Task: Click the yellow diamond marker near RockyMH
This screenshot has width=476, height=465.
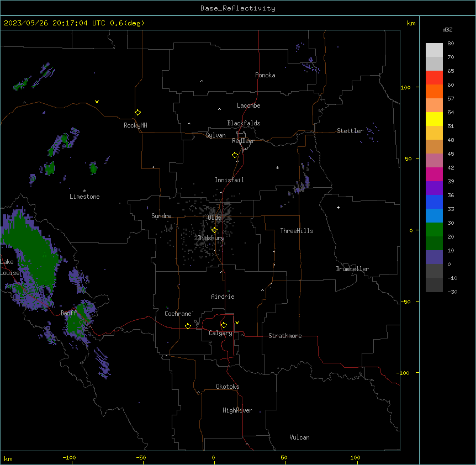Action: pos(137,113)
